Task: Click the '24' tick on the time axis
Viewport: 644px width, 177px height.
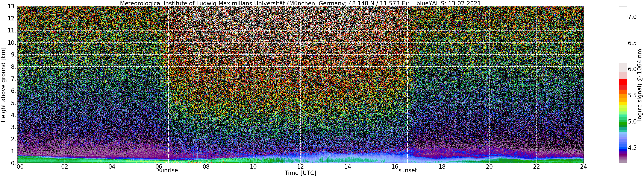Action: 583,166
